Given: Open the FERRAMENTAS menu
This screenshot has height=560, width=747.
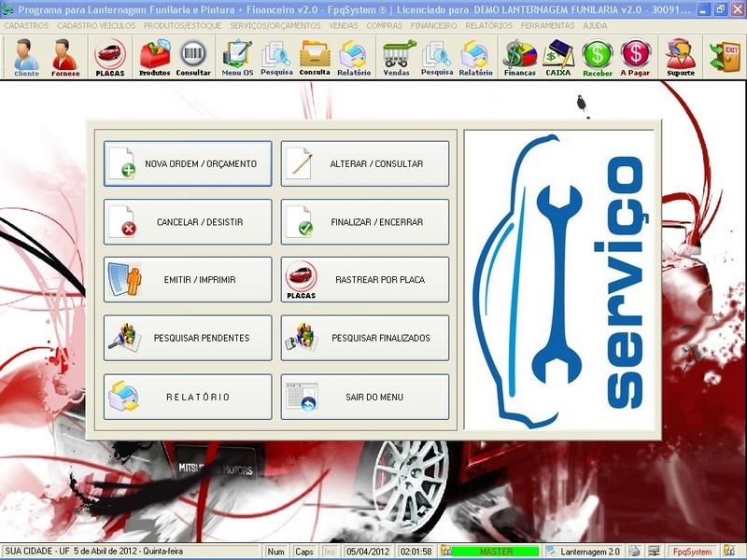Looking at the screenshot, I should [x=547, y=26].
